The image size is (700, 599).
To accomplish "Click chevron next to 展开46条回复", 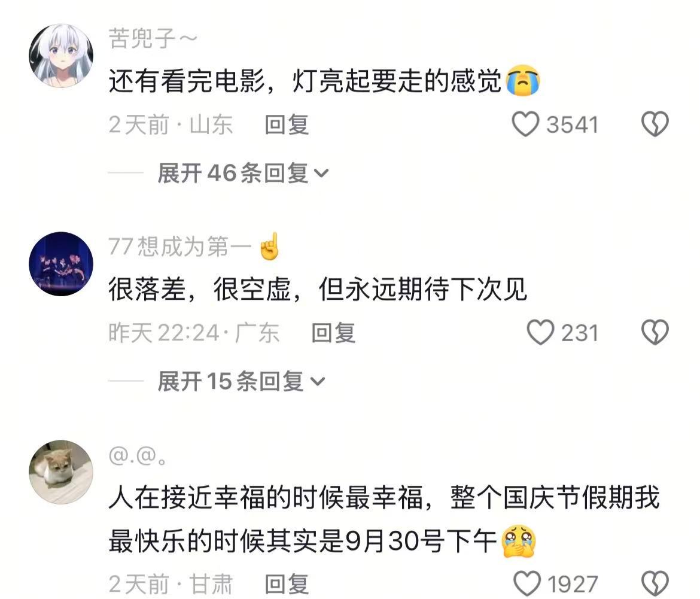I will (321, 174).
